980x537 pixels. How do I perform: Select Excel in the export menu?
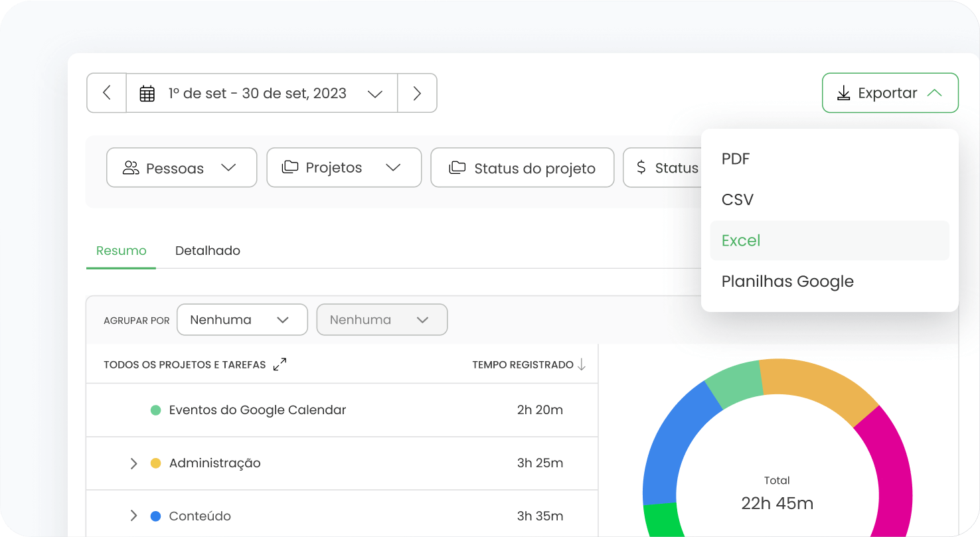point(741,240)
